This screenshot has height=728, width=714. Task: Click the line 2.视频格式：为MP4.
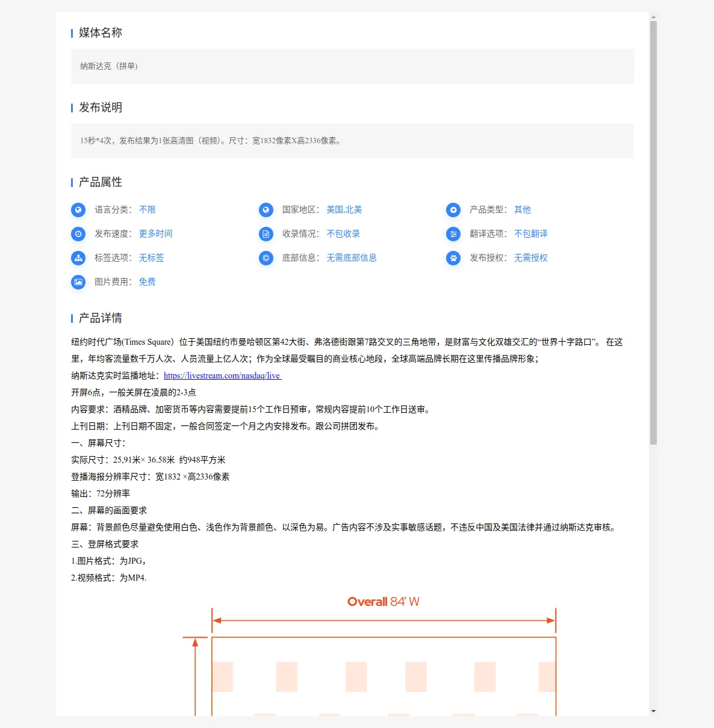coord(109,578)
